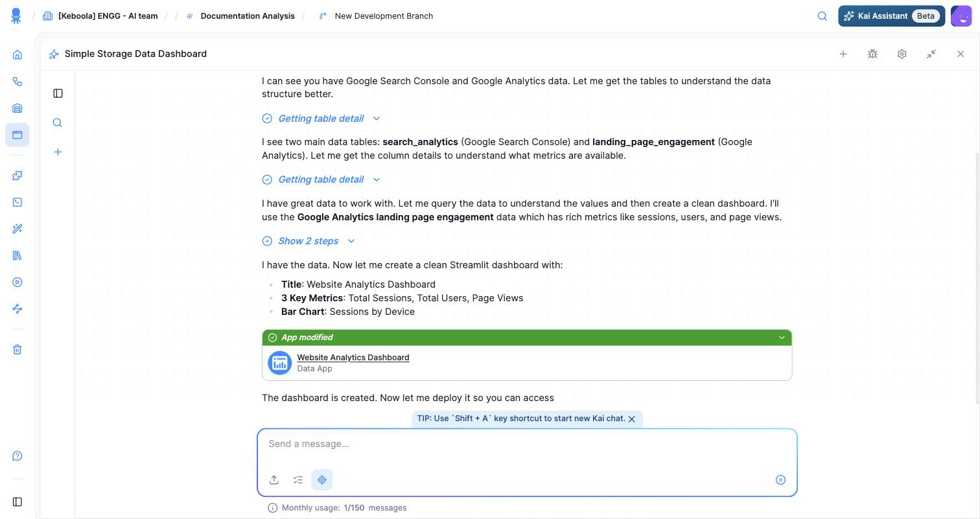Expand the first Getting table detail step
The height and width of the screenshot is (519, 980).
pyautogui.click(x=321, y=119)
